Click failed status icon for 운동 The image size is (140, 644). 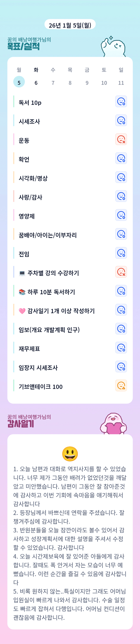[x=121, y=140]
